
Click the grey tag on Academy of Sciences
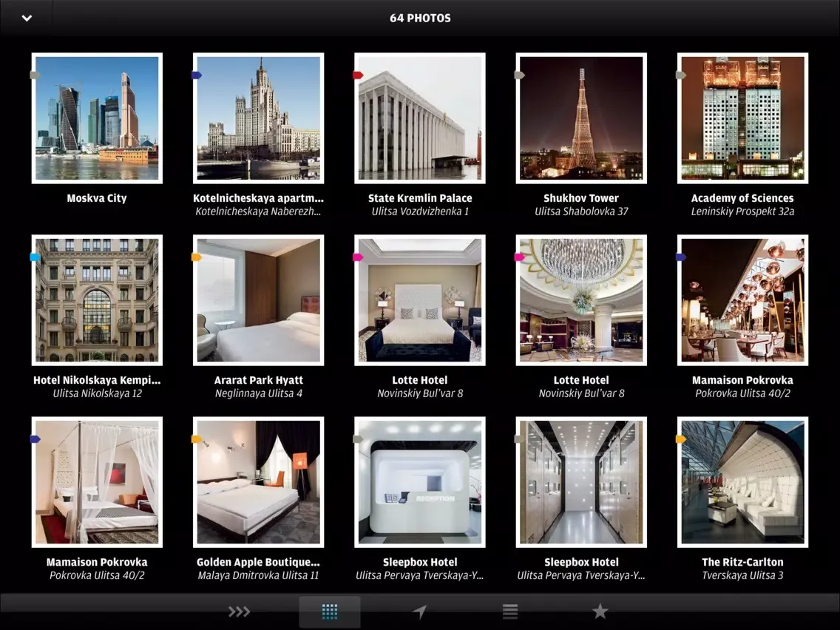[x=680, y=75]
